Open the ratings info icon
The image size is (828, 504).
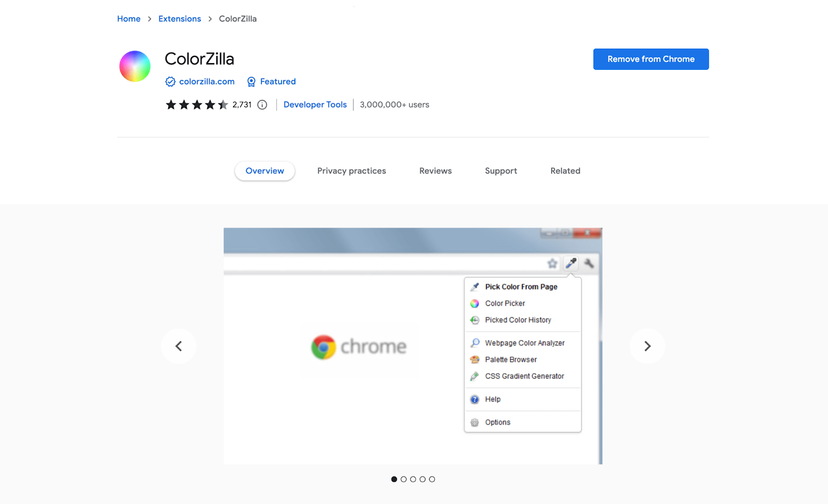(x=262, y=105)
